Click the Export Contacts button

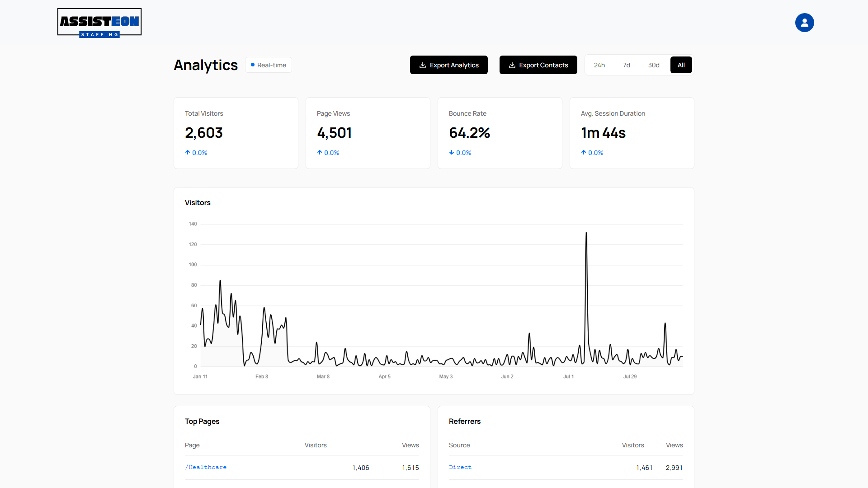point(538,65)
